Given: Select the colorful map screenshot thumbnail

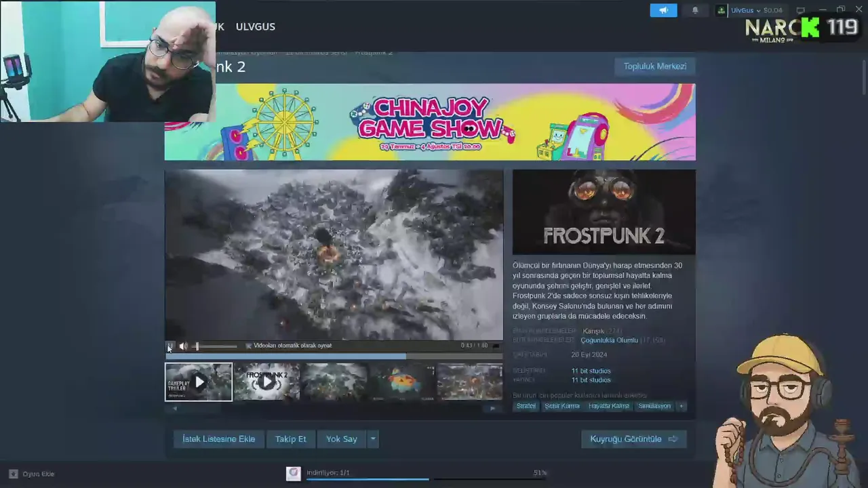Looking at the screenshot, I should click(x=402, y=382).
